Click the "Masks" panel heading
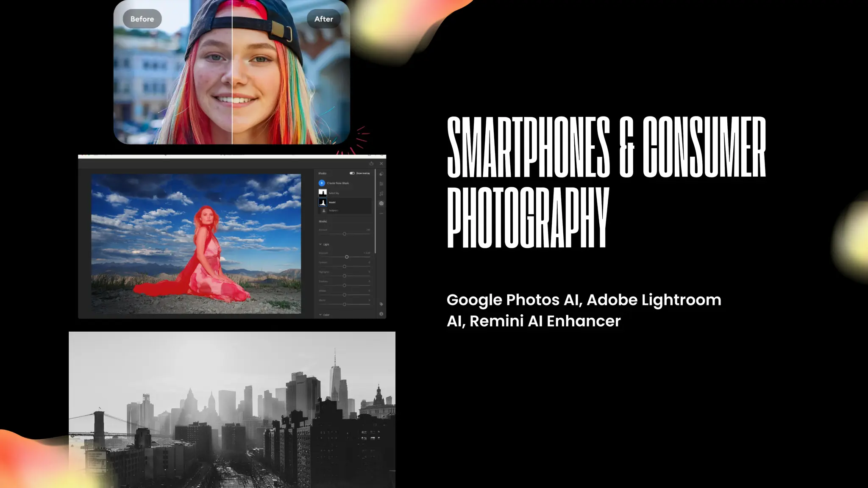Image resolution: width=868 pixels, height=488 pixels. (323, 173)
